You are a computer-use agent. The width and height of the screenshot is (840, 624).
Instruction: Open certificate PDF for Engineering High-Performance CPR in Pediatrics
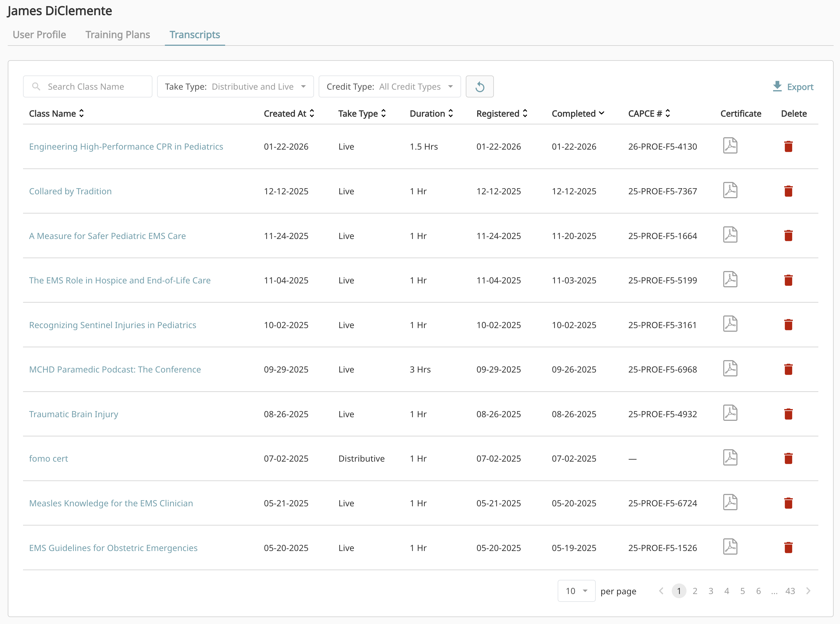730,146
